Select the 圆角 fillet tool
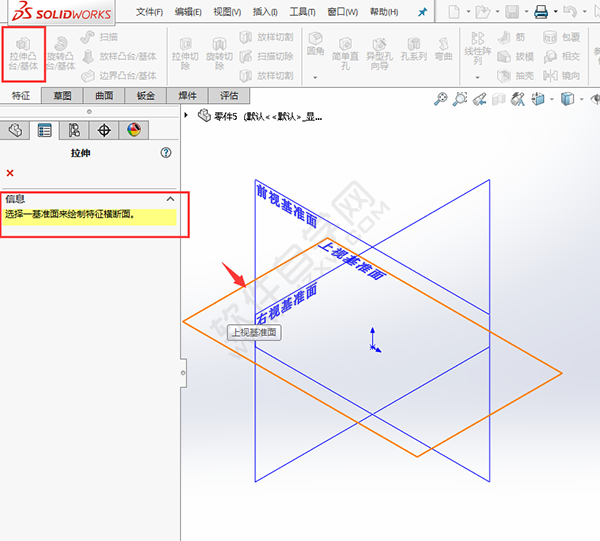 (x=315, y=44)
